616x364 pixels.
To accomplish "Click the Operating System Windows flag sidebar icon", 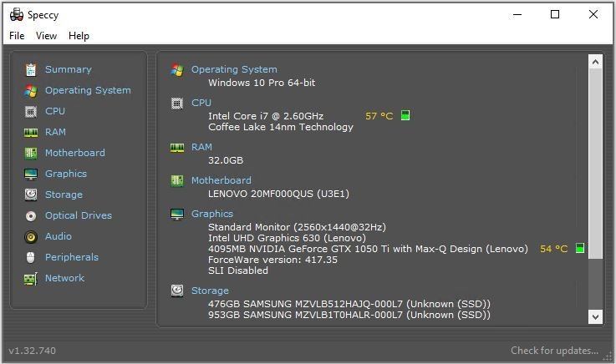I will point(31,91).
